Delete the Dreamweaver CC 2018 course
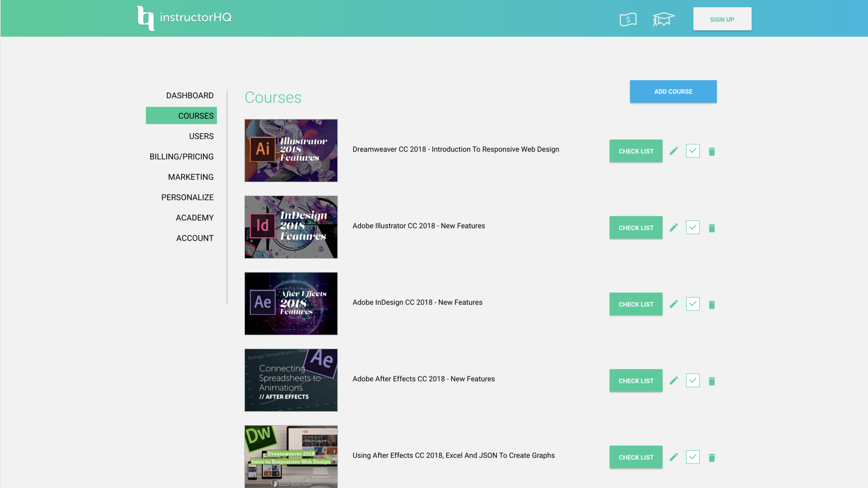 pyautogui.click(x=712, y=151)
